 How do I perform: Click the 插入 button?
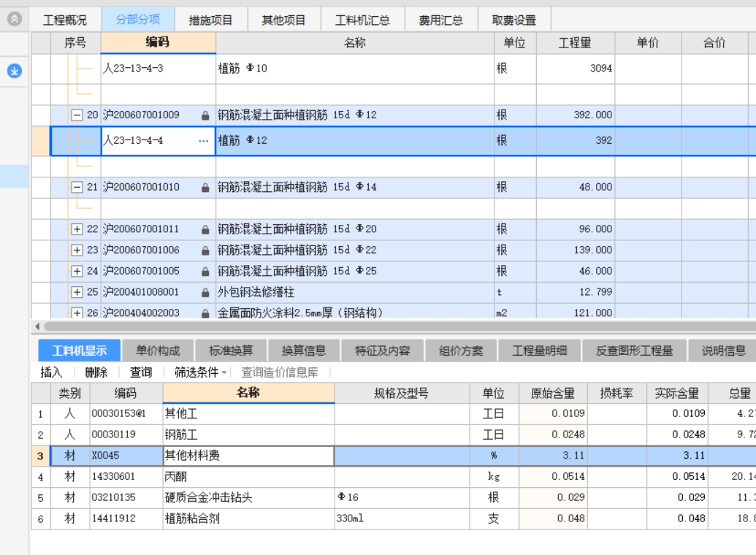52,372
